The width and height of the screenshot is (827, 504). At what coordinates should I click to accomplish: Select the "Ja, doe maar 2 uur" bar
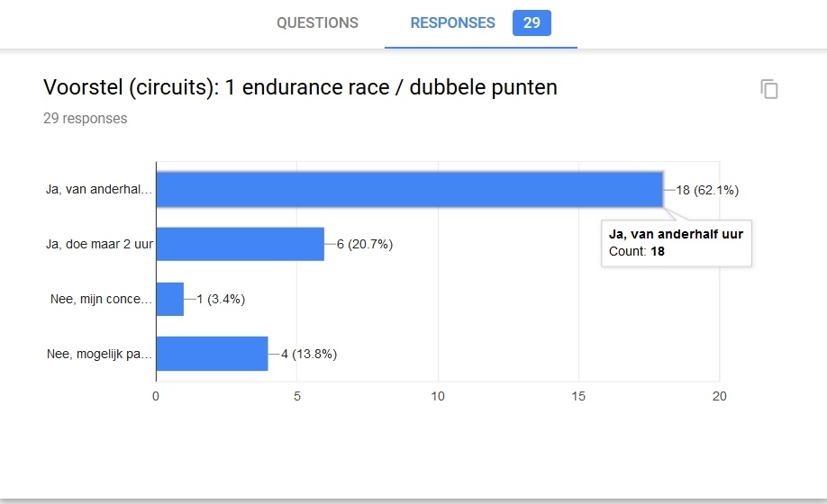240,244
